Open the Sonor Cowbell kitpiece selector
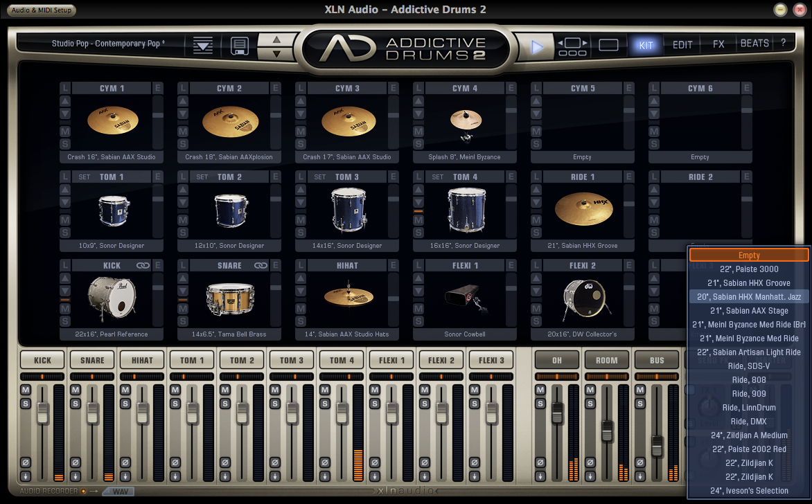 click(464, 334)
